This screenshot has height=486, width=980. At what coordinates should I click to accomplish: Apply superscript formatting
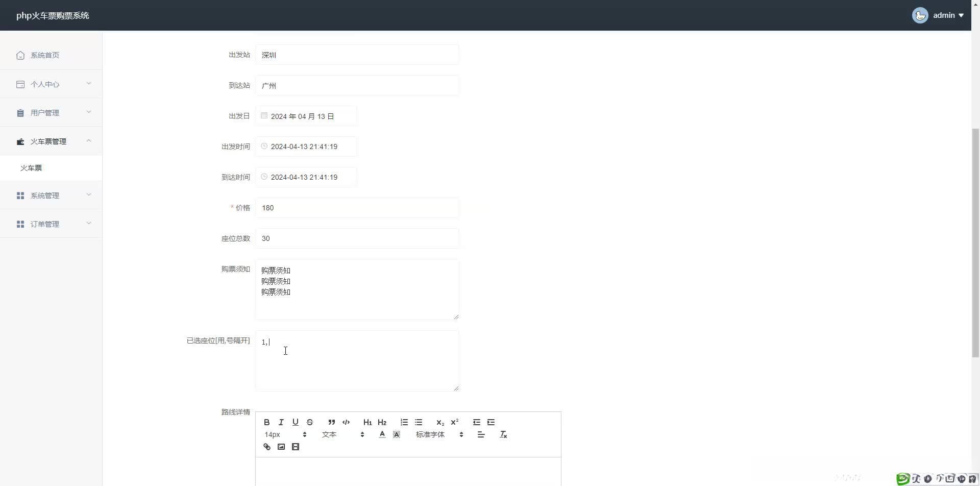(x=454, y=422)
